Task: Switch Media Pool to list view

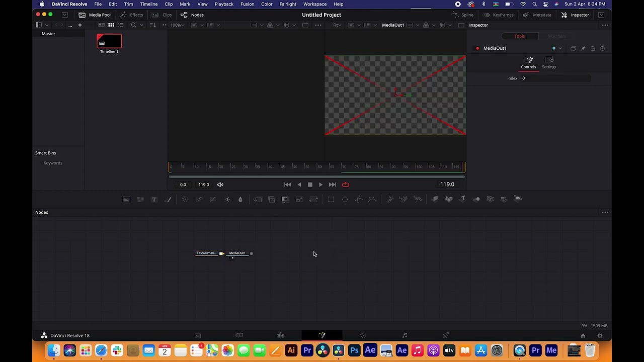Action: (x=121, y=25)
